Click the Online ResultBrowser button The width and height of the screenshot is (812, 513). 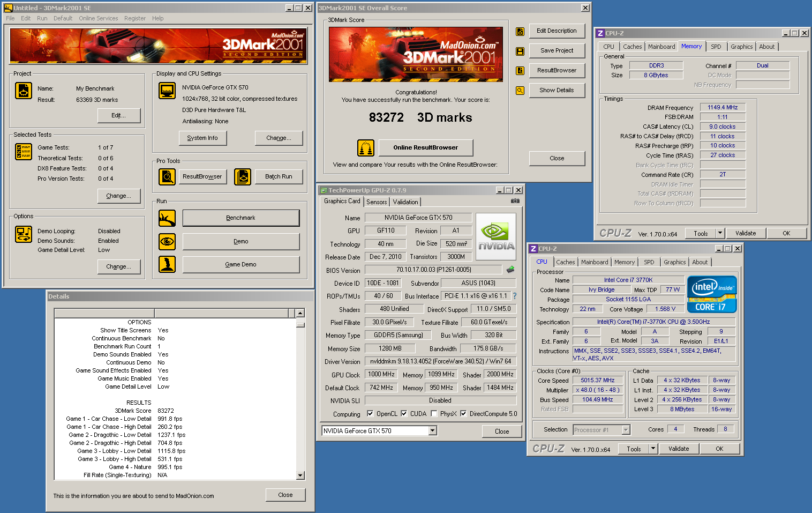click(x=426, y=147)
